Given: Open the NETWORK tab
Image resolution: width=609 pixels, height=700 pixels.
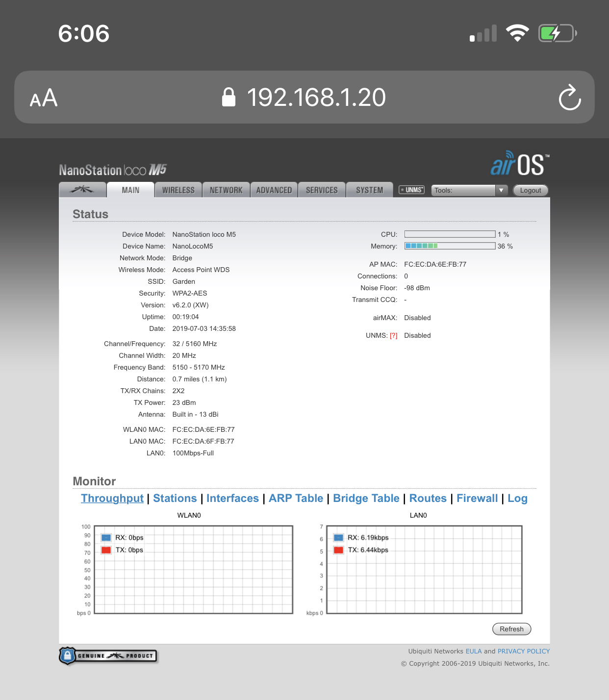Looking at the screenshot, I should click(226, 190).
